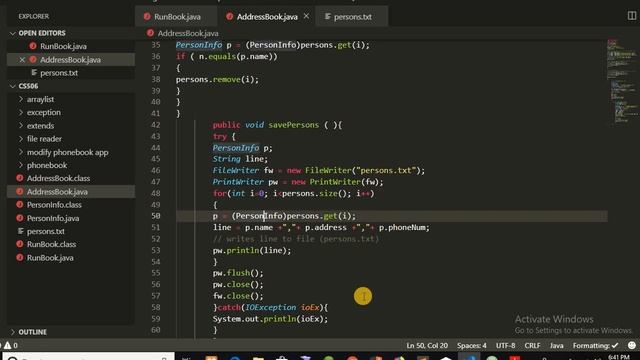Collapse the OPEN EDITORS section
This screenshot has width=640, height=360.
coord(13,33)
